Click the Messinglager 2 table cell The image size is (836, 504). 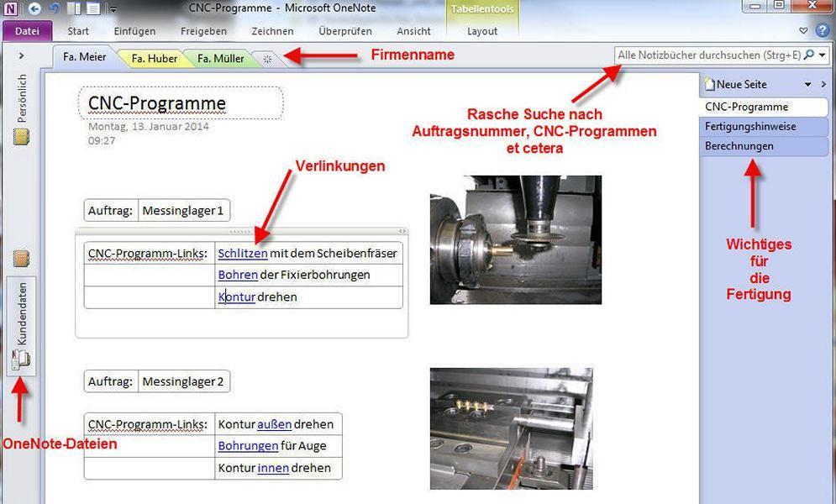coord(184,381)
